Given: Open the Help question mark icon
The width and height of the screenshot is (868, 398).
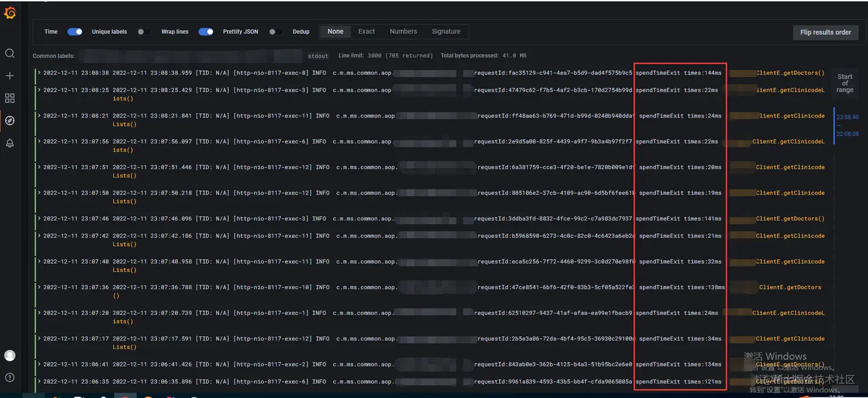Looking at the screenshot, I should click(10, 377).
